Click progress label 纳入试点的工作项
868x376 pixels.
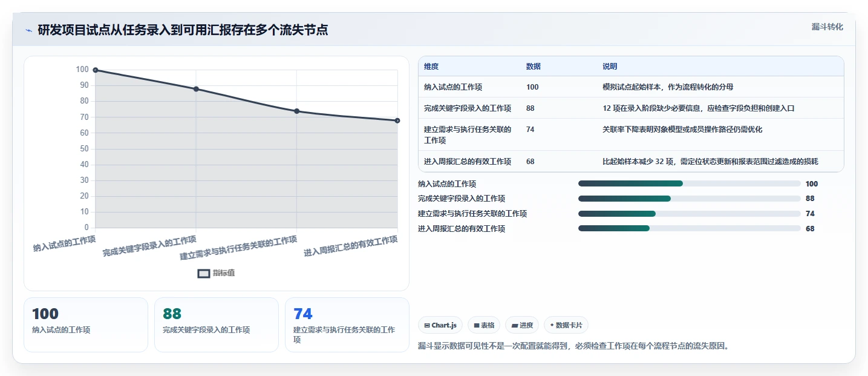[447, 184]
